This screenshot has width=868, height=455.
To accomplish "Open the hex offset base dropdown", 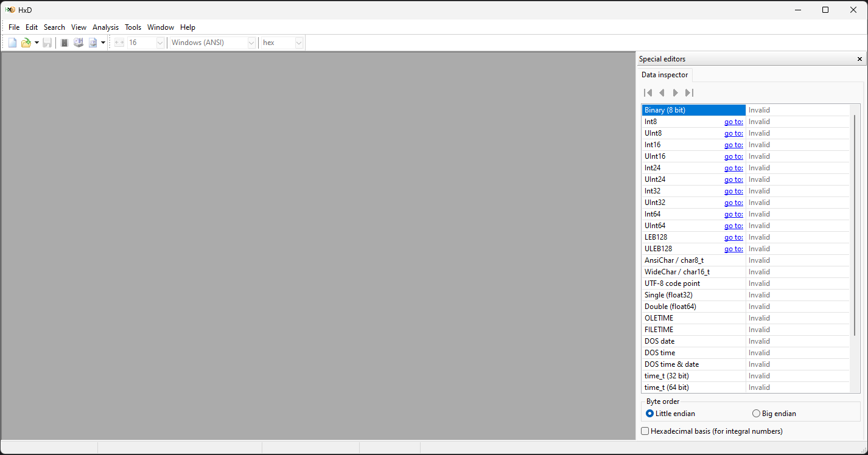I will tap(282, 43).
